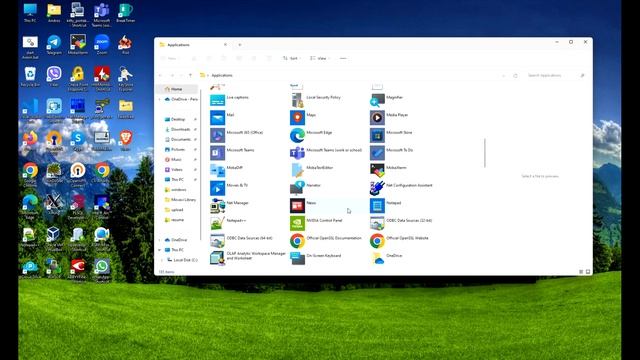Screen dimensions: 640x360
Task: Refresh the Applications folder view
Action: (516, 76)
